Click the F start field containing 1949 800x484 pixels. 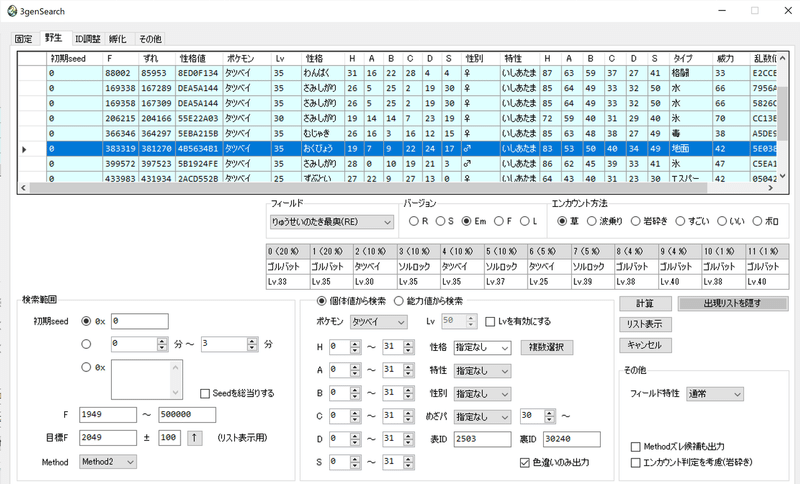click(x=108, y=415)
